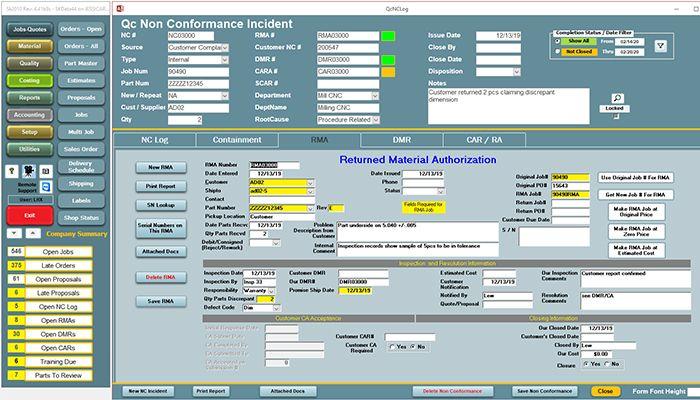Click Print Report in RMA panel
The image size is (700, 400).
(161, 186)
